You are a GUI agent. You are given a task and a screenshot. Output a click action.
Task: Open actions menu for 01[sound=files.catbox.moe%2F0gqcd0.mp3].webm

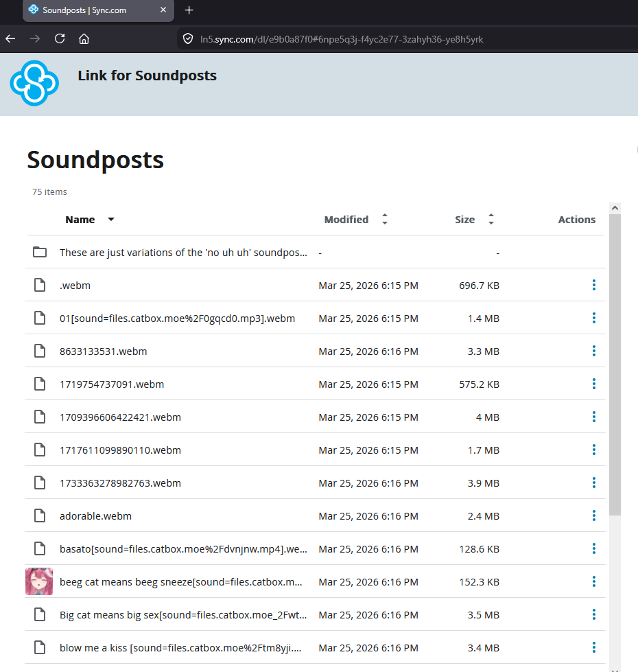click(x=594, y=318)
